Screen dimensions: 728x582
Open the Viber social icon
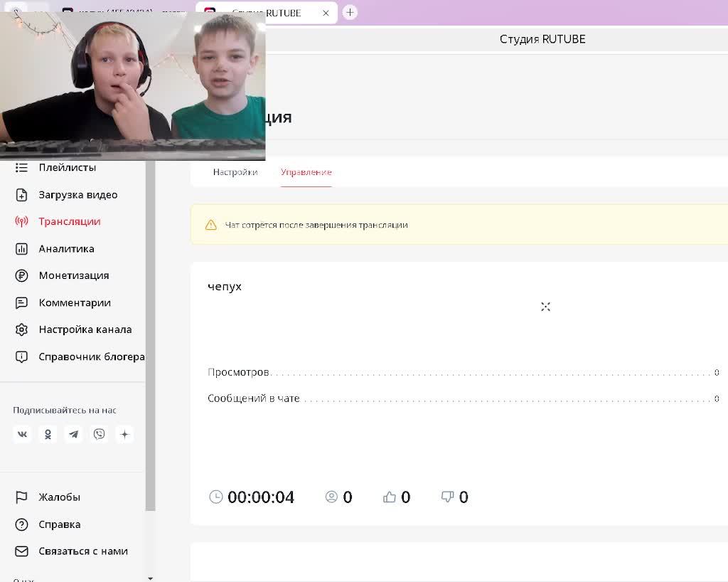click(x=99, y=434)
